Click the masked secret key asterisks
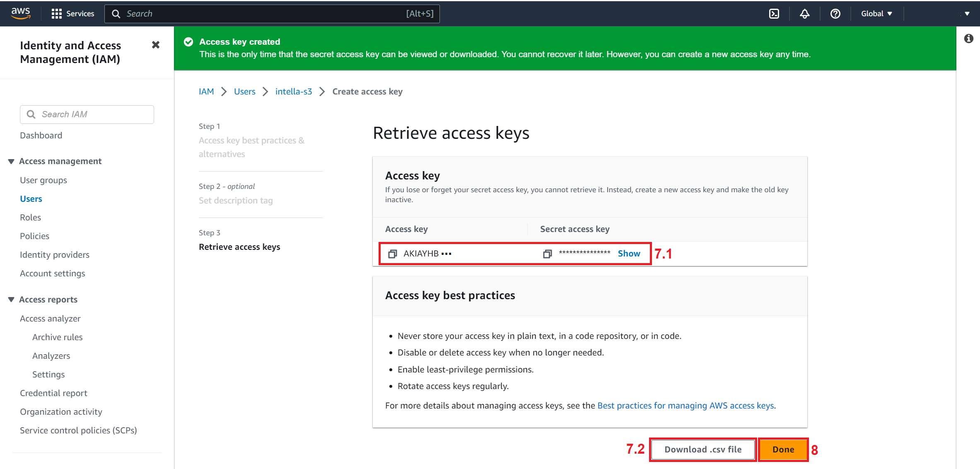This screenshot has width=980, height=469. (584, 253)
